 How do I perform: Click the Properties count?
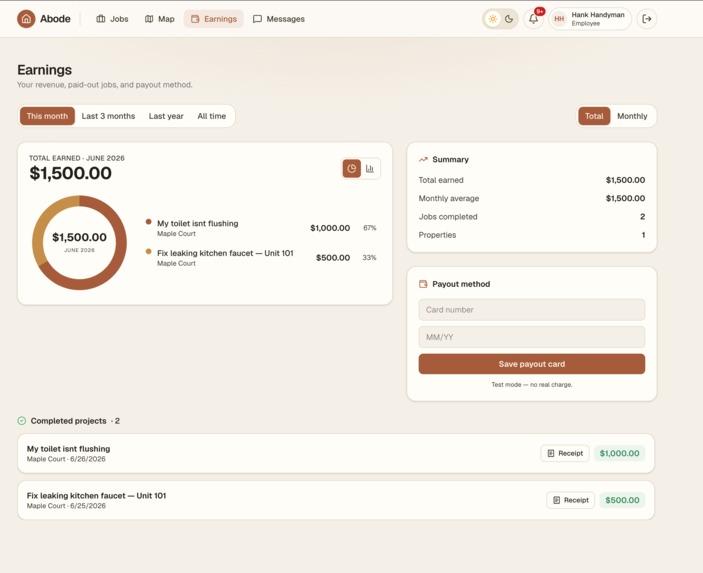(x=643, y=235)
